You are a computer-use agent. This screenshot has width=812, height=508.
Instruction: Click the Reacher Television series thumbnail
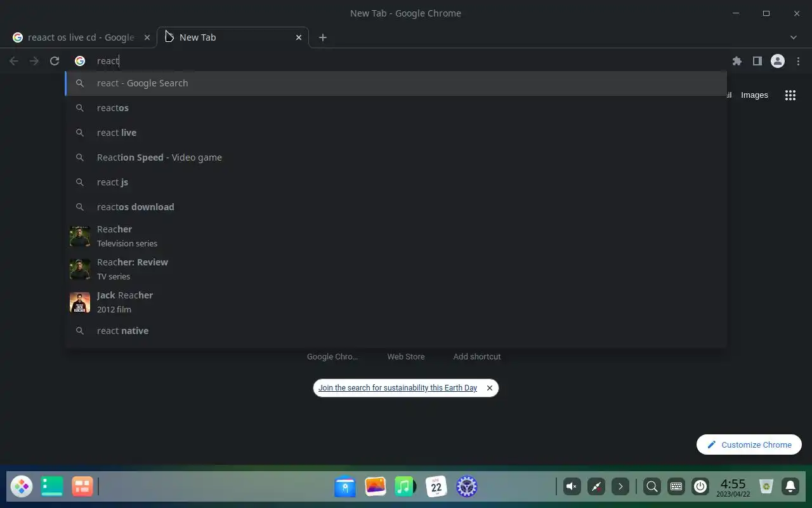tap(80, 236)
